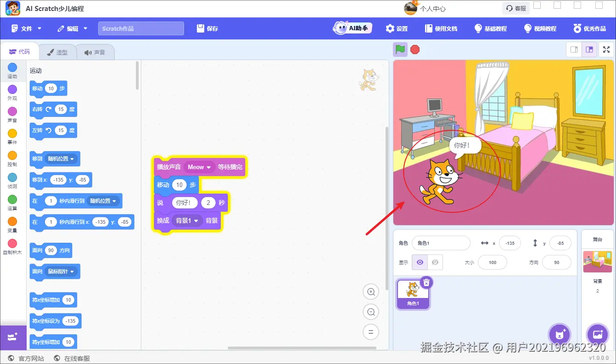Click the 保存 save button
This screenshot has height=364, width=616.
(x=207, y=28)
